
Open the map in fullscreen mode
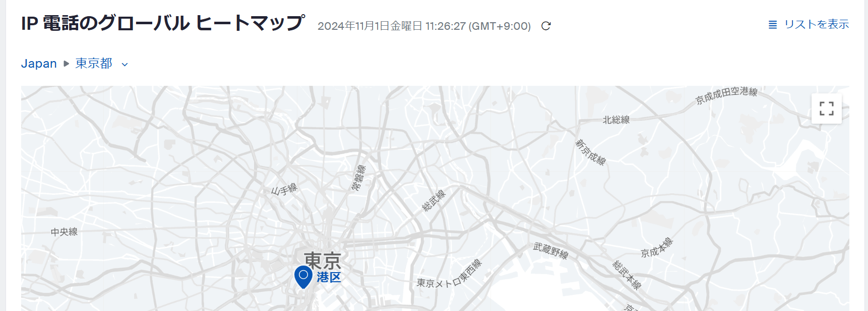[x=827, y=109]
